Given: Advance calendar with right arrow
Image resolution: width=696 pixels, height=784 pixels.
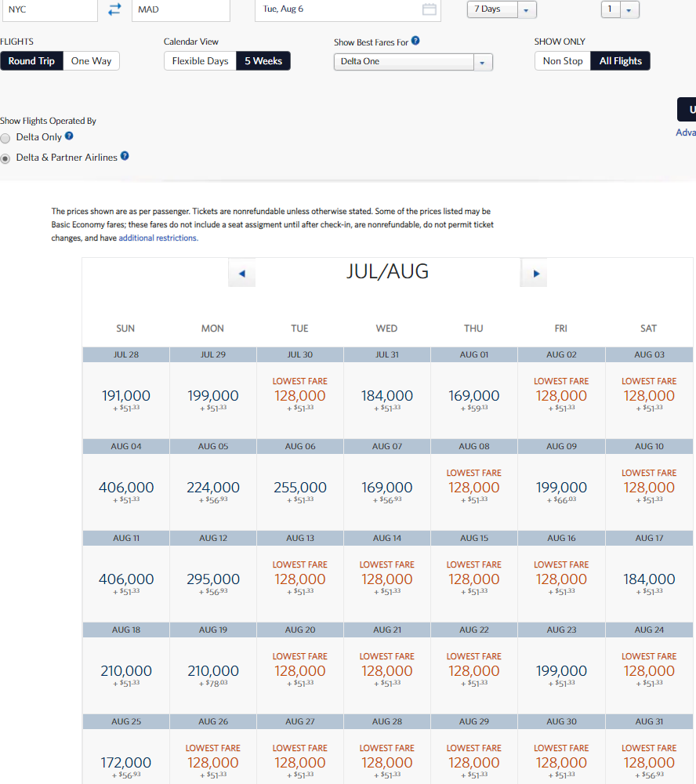Looking at the screenshot, I should coord(535,273).
